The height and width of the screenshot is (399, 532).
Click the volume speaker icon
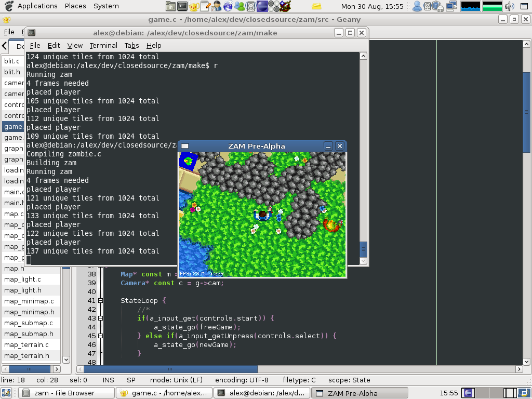point(509,6)
